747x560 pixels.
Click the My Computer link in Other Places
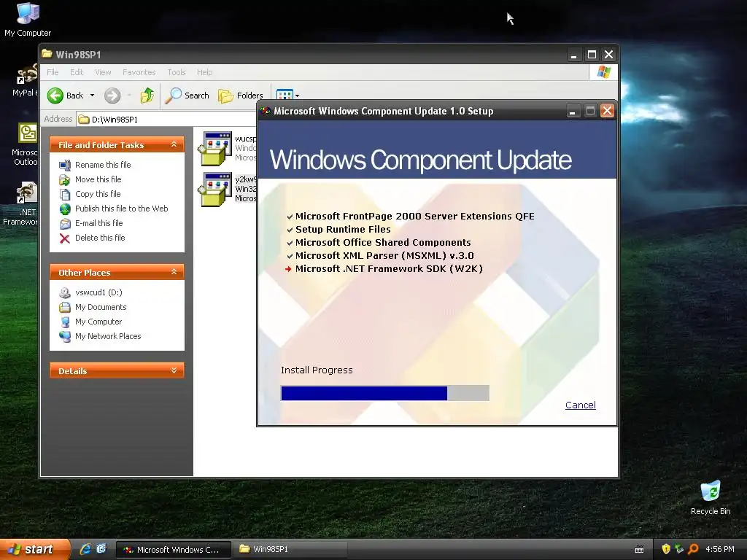coord(98,322)
